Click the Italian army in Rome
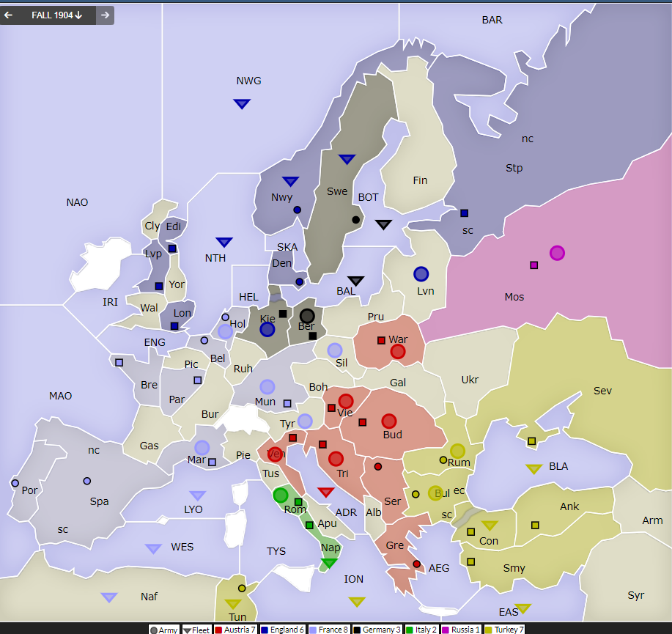Image resolution: width=672 pixels, height=634 pixels. (280, 495)
